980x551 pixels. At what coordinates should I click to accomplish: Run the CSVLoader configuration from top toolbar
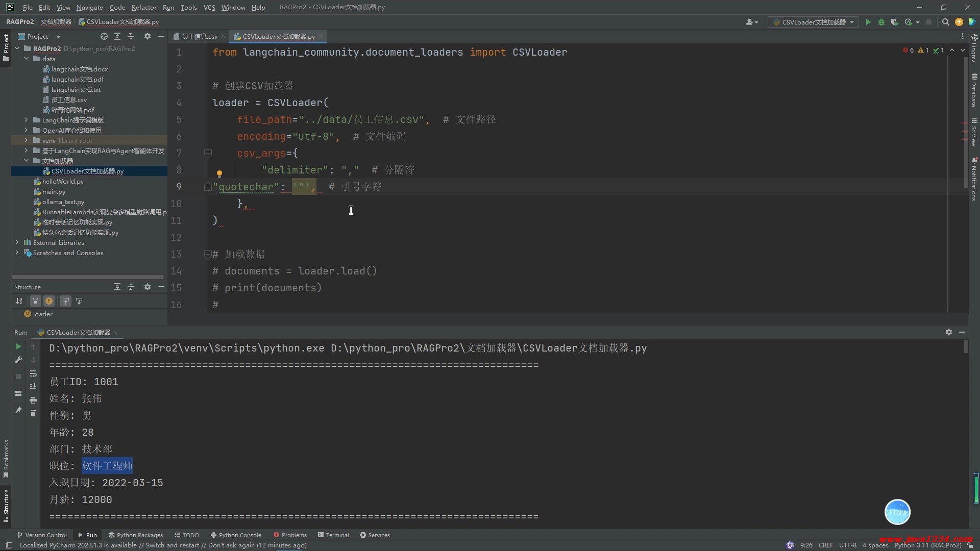(868, 22)
